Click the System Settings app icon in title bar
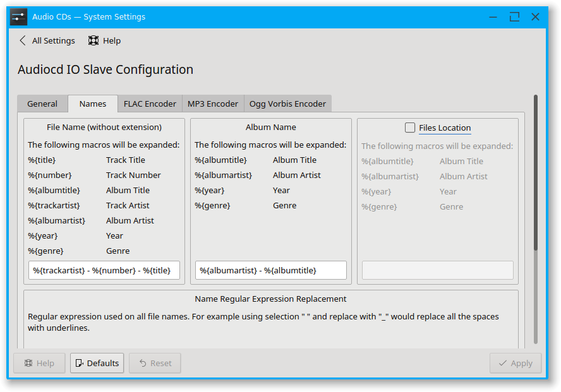Screen dimensions: 561x392 (19, 17)
